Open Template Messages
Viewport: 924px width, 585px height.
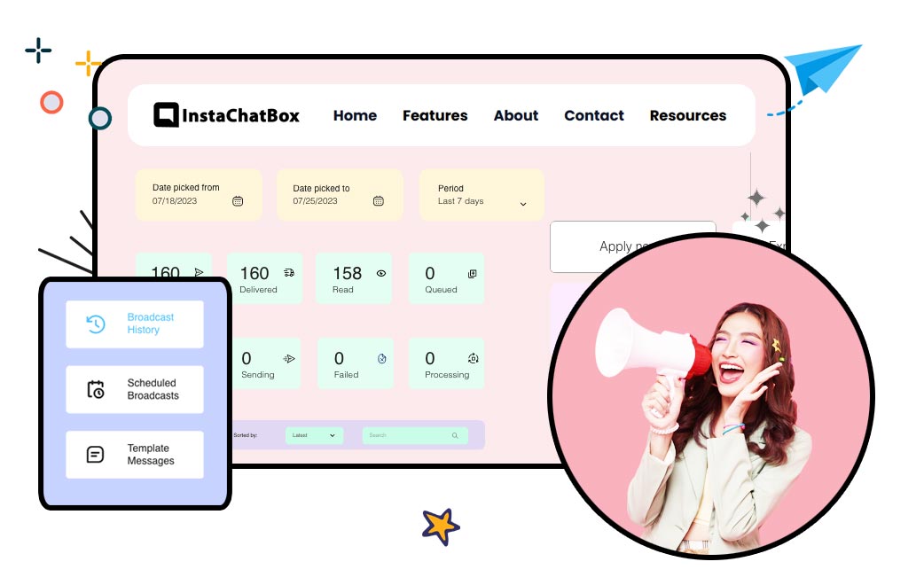tap(135, 454)
